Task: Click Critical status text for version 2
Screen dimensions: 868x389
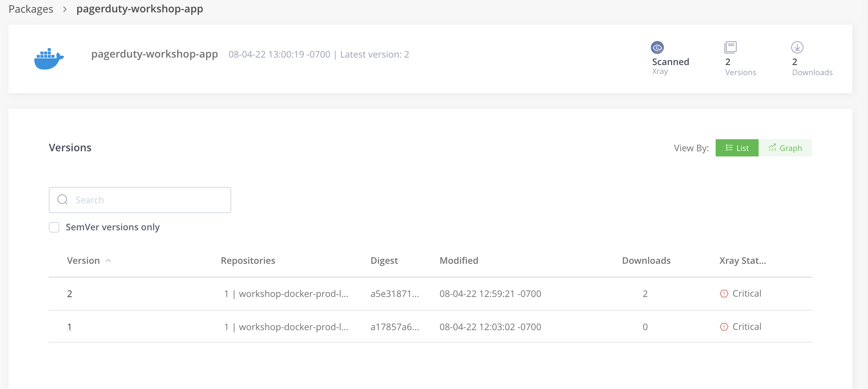Action: 746,293
